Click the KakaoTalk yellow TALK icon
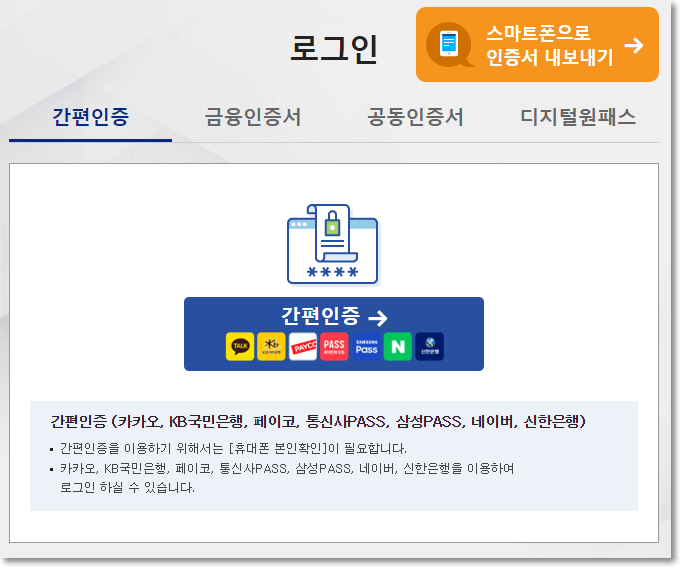 (x=240, y=347)
